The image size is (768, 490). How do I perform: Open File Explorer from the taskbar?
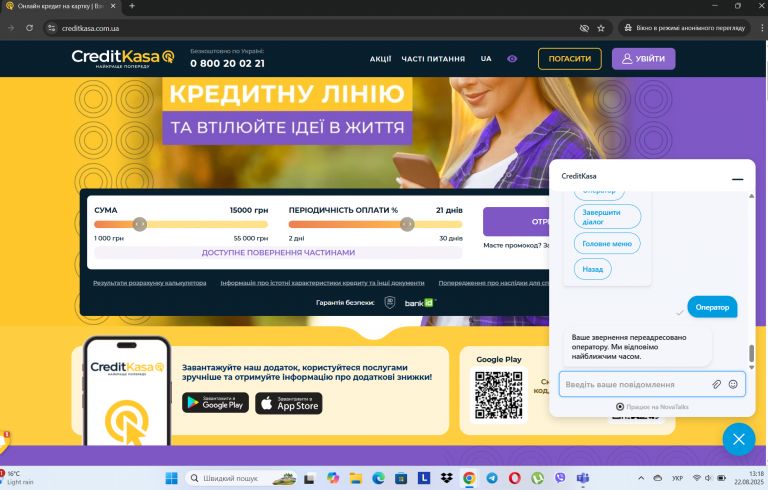point(356,478)
